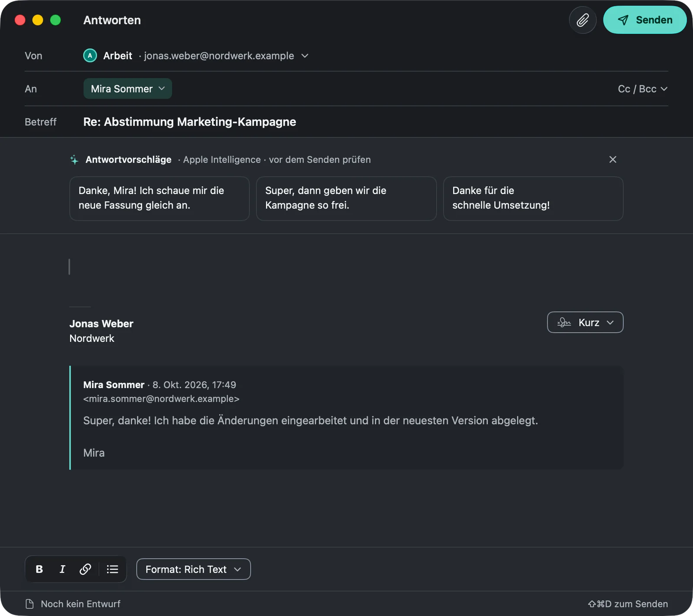Send the reply with the Senden button
Viewport: 693px width, 616px height.
click(644, 20)
